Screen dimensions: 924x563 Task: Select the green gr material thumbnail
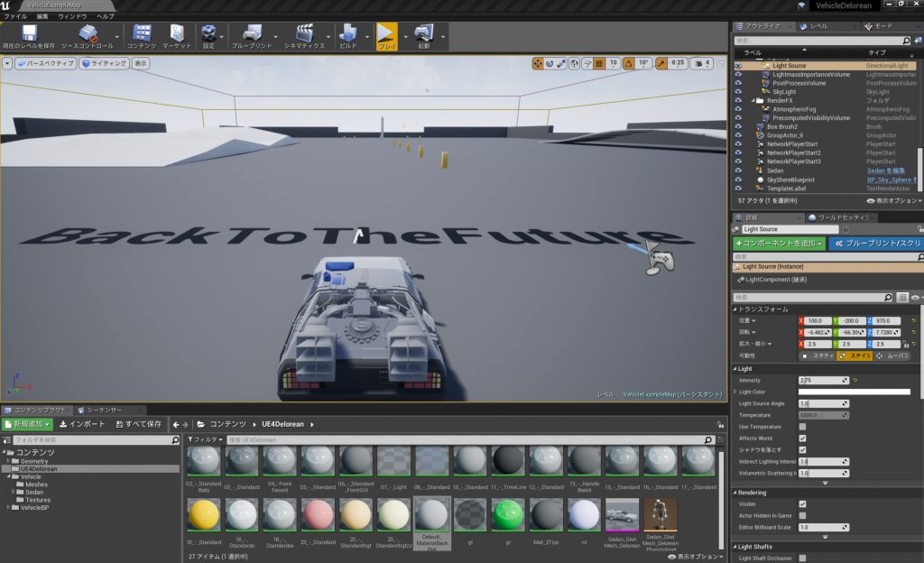coord(508,515)
